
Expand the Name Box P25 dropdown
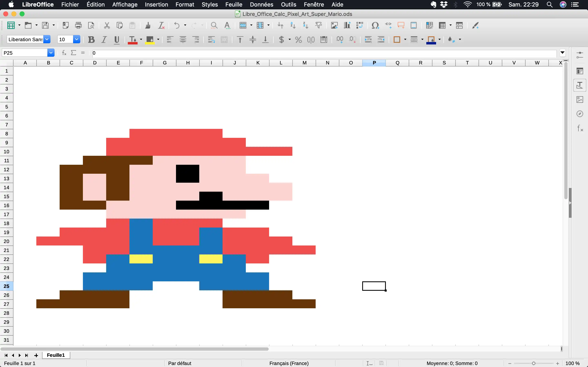[51, 53]
